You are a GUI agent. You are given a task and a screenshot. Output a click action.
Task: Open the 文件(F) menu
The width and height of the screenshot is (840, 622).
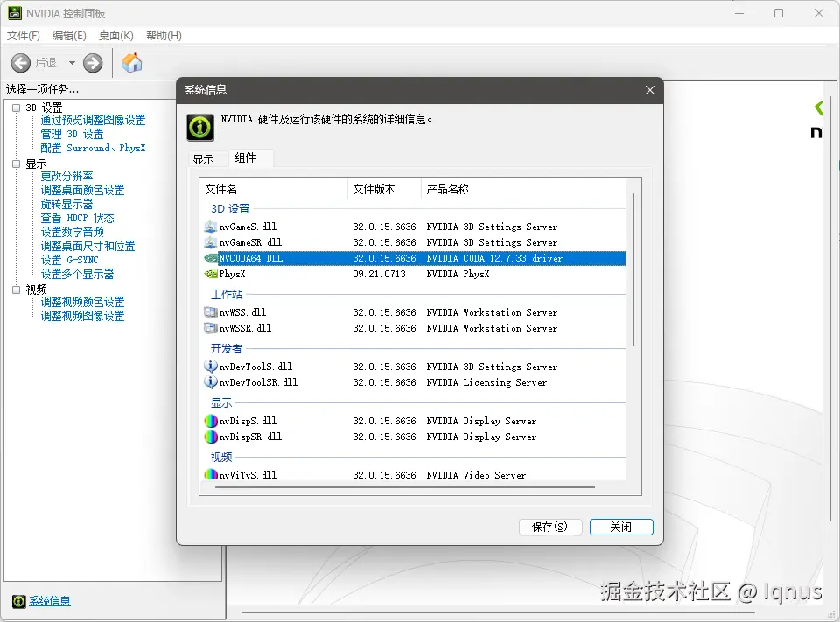pos(23,36)
